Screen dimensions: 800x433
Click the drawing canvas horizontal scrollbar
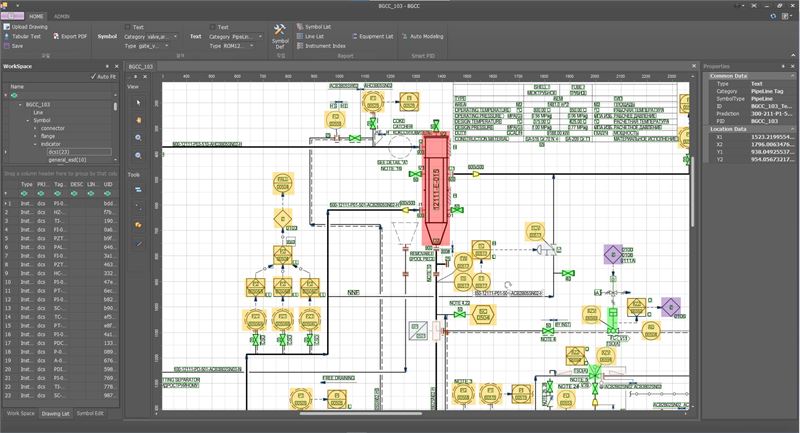point(360,413)
